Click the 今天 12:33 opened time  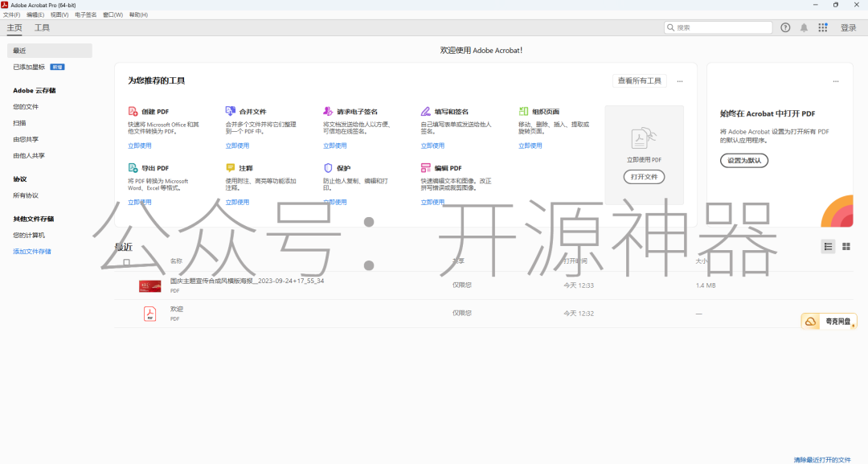pos(579,285)
